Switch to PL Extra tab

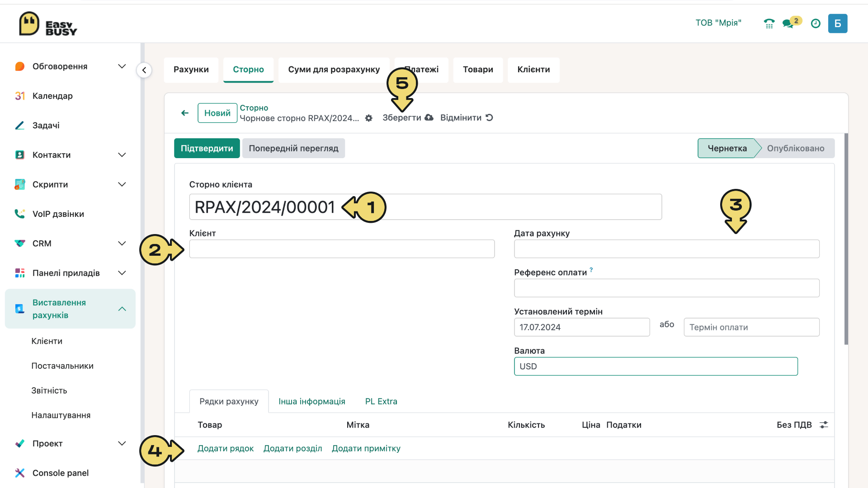(x=381, y=401)
